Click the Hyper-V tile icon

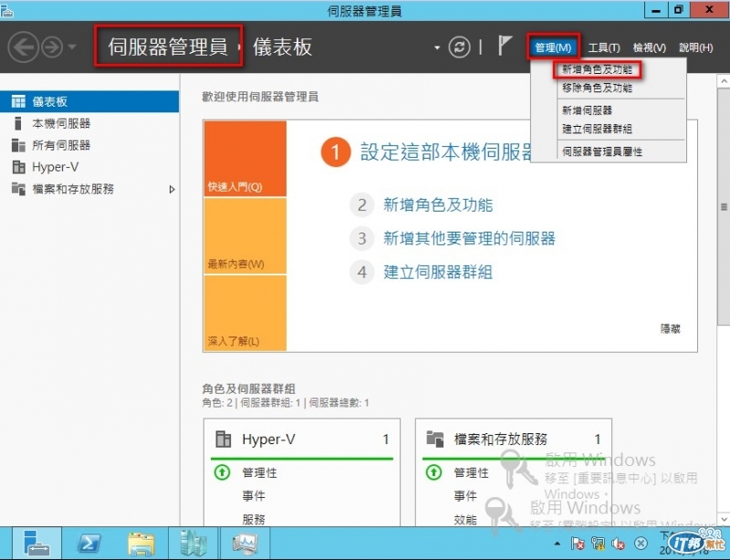pyautogui.click(x=223, y=439)
